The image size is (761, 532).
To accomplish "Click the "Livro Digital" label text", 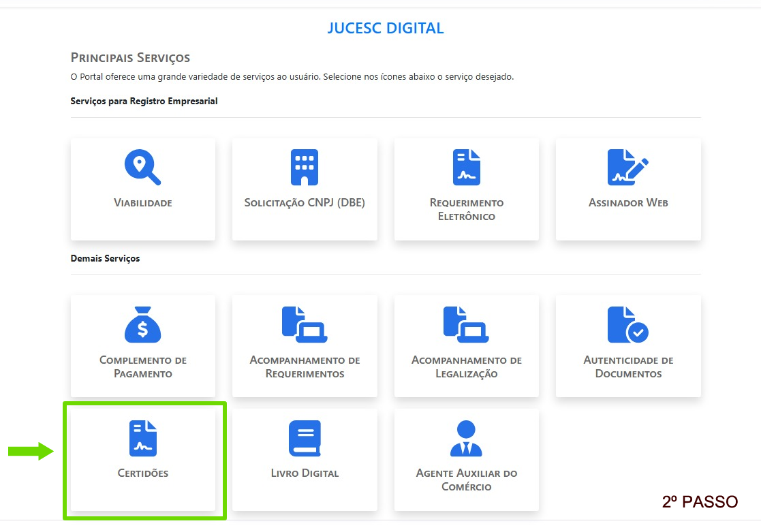I will [305, 473].
